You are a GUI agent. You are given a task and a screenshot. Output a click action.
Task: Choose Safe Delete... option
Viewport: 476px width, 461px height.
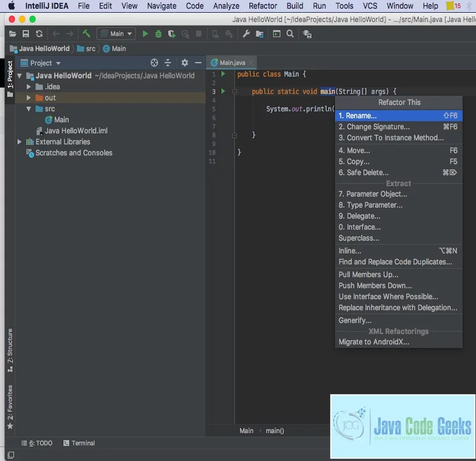tap(398, 173)
